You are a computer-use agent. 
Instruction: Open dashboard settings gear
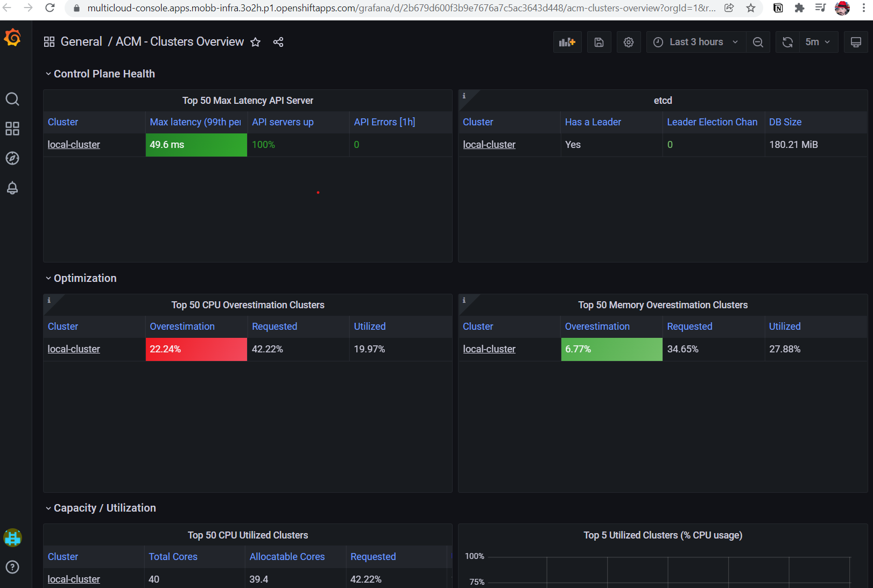coord(628,41)
